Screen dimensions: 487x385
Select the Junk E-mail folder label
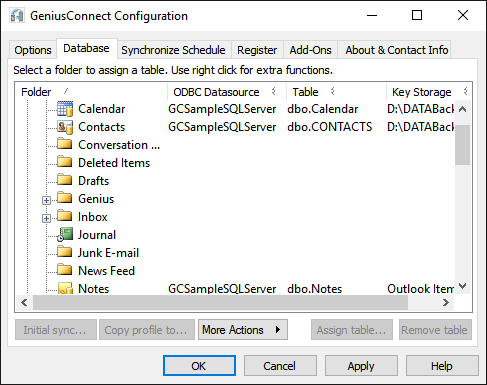click(108, 253)
